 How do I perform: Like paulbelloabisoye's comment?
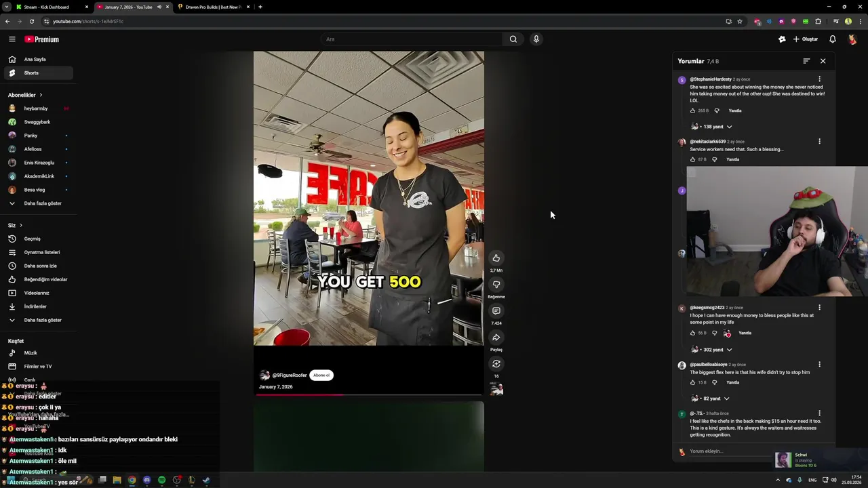click(692, 382)
